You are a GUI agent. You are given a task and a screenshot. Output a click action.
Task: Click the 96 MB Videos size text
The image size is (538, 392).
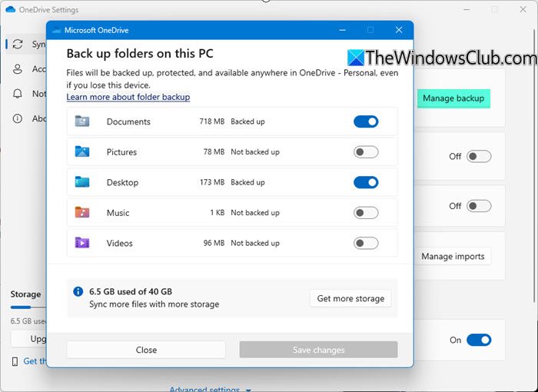214,243
